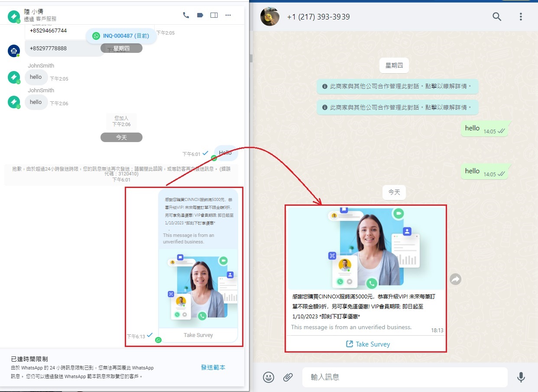Screen dimensions: 538x392
Task: Click the CINNOX chat scrollbar thumb
Action: click(251, 58)
